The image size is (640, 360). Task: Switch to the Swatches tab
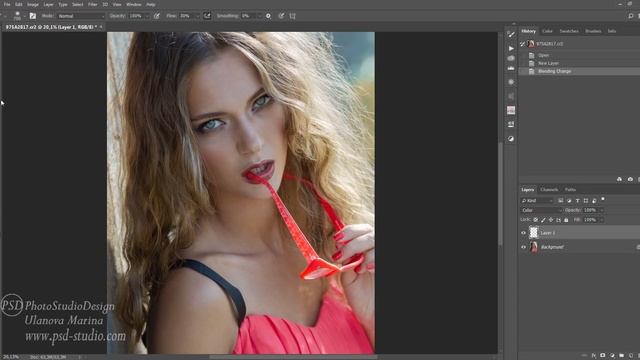(x=569, y=31)
